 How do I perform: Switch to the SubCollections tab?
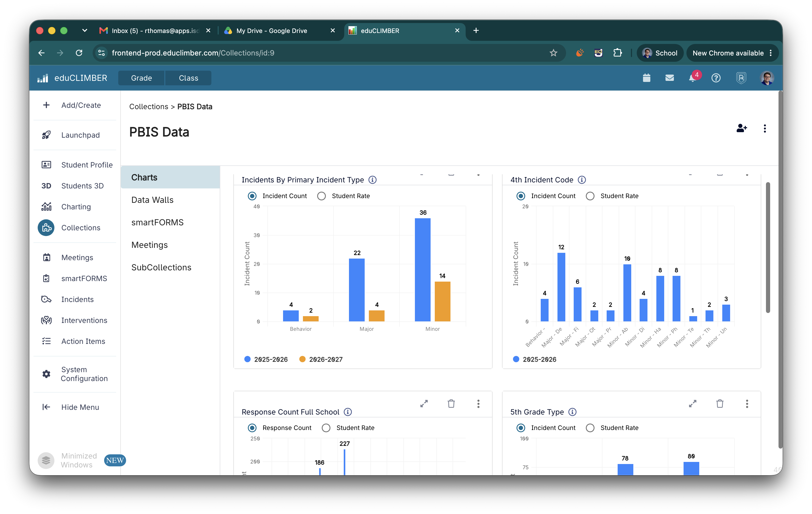[170, 267]
